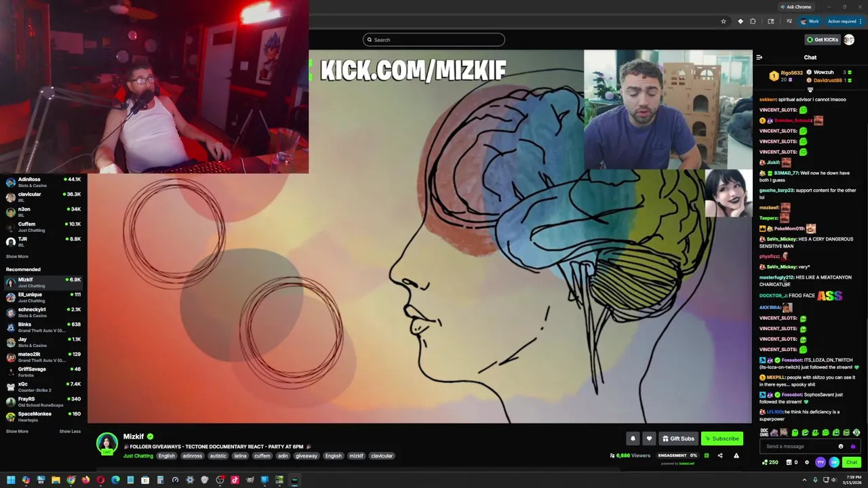This screenshot has height=488, width=868.
Task: Click the report warning triangle icon
Action: click(x=736, y=455)
